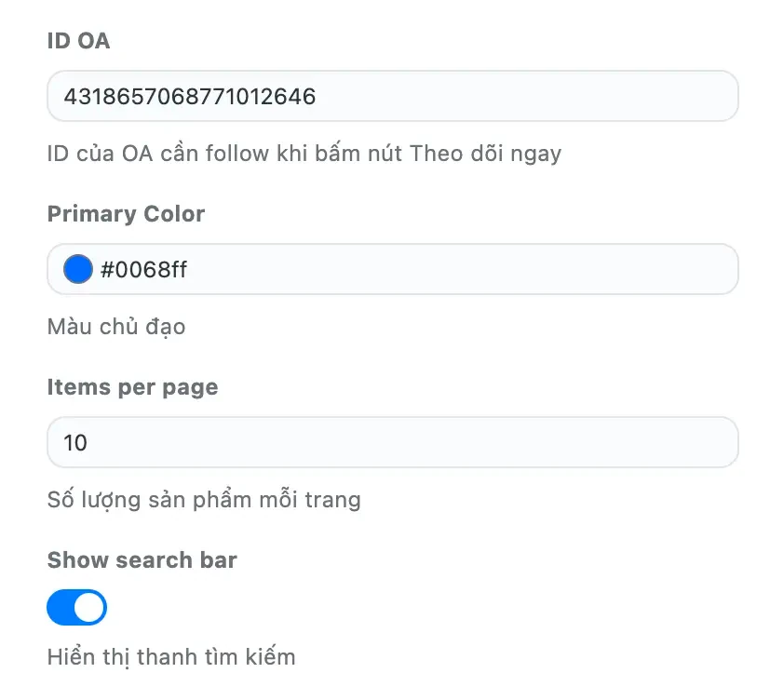Toggle the Show search bar switch
The image size is (770, 700).
(77, 608)
